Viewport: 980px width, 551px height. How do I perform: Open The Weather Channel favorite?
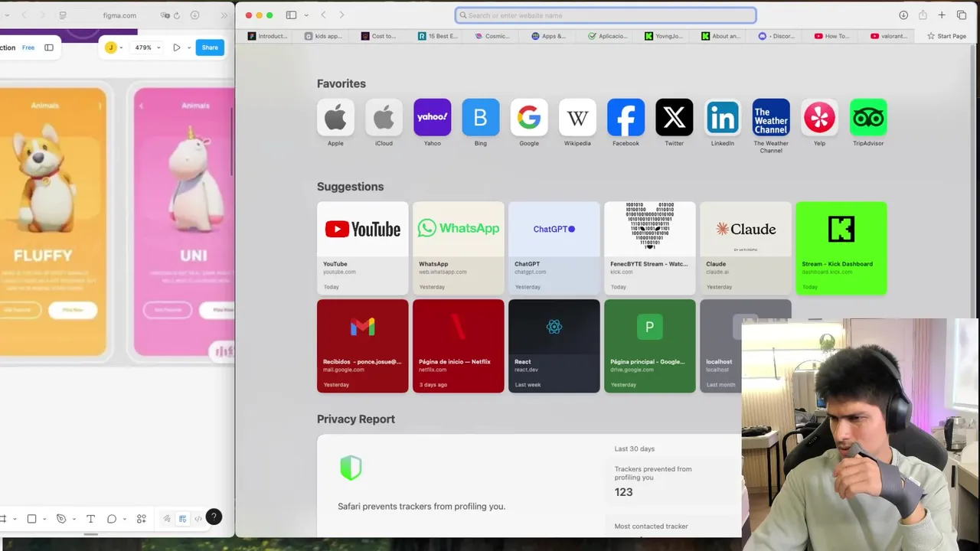[771, 117]
